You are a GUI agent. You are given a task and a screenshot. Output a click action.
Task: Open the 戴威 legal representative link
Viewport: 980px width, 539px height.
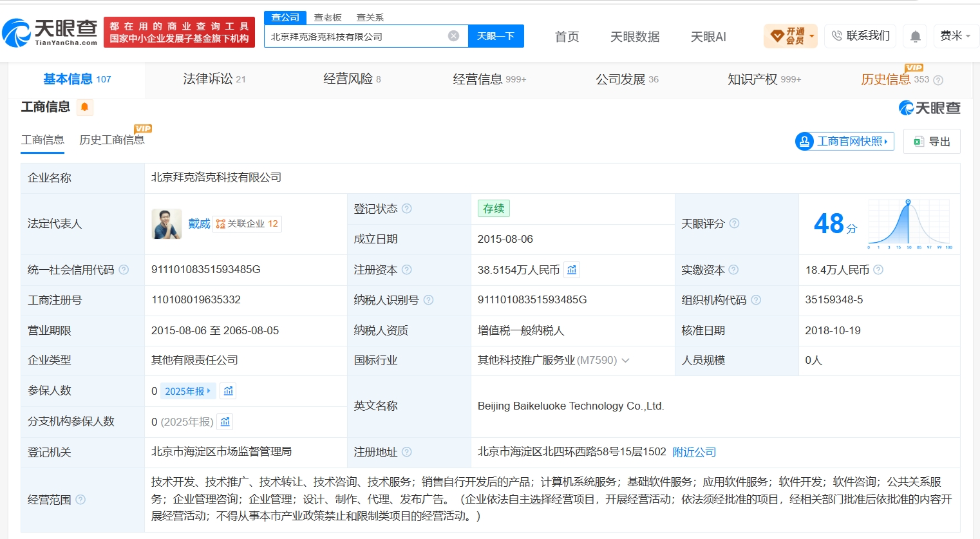(x=199, y=223)
